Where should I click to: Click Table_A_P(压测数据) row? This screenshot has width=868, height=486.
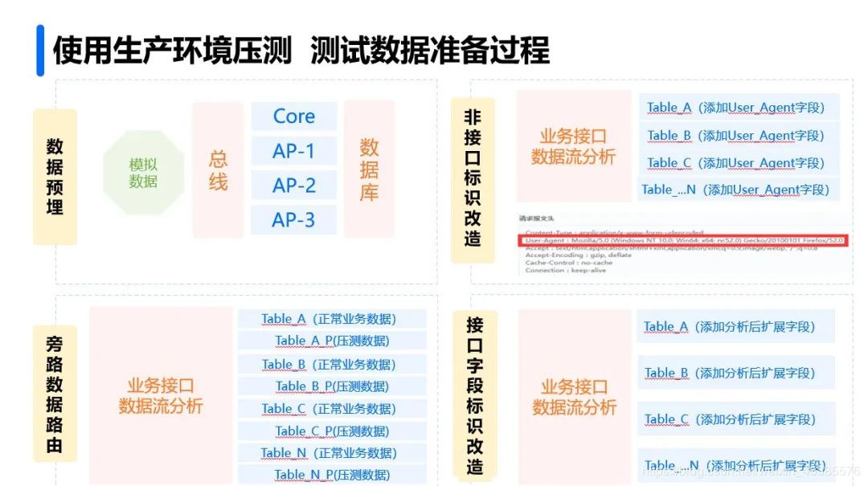pos(332,341)
